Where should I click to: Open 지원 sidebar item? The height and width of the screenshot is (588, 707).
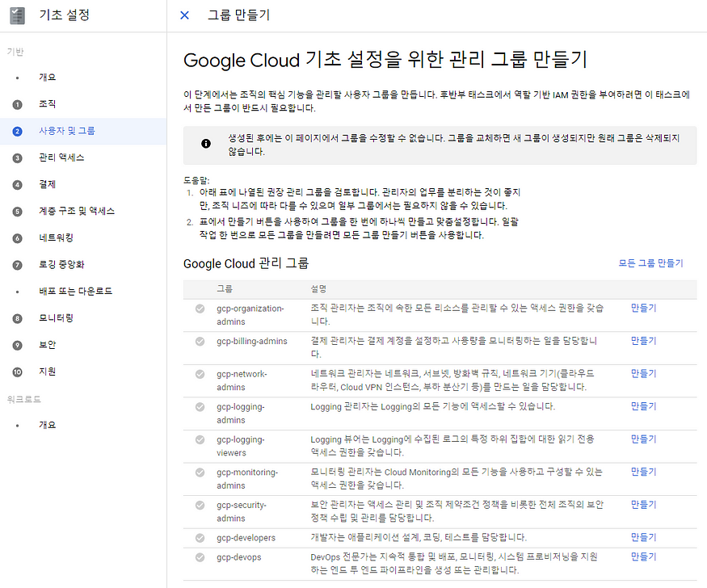pyautogui.click(x=83, y=372)
